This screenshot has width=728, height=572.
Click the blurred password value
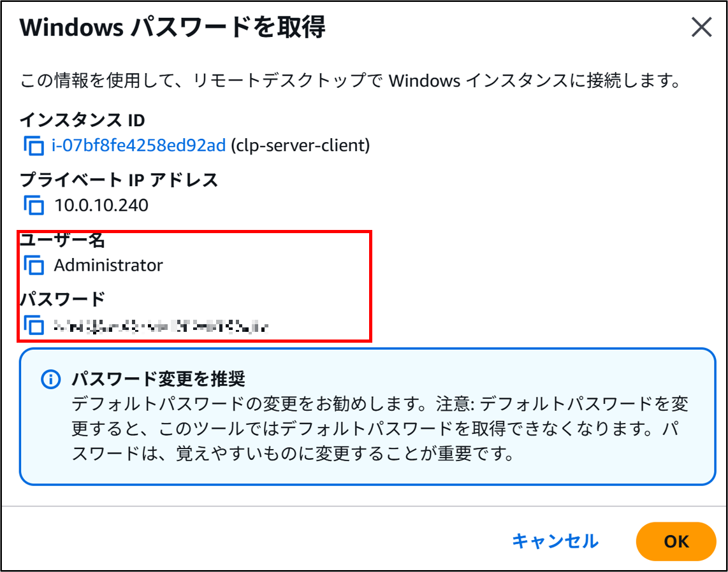tap(161, 327)
